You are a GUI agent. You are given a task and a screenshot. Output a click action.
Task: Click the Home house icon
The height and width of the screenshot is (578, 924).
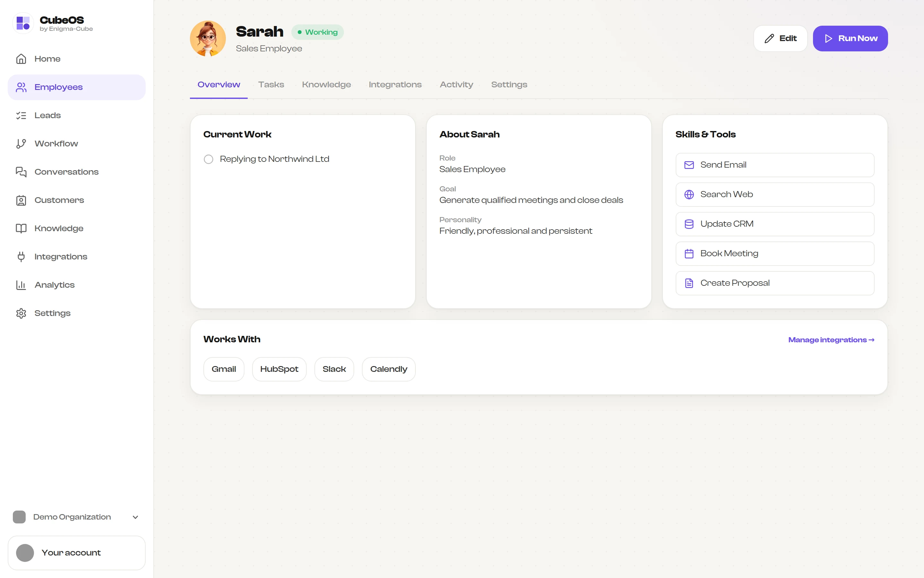pos(21,59)
